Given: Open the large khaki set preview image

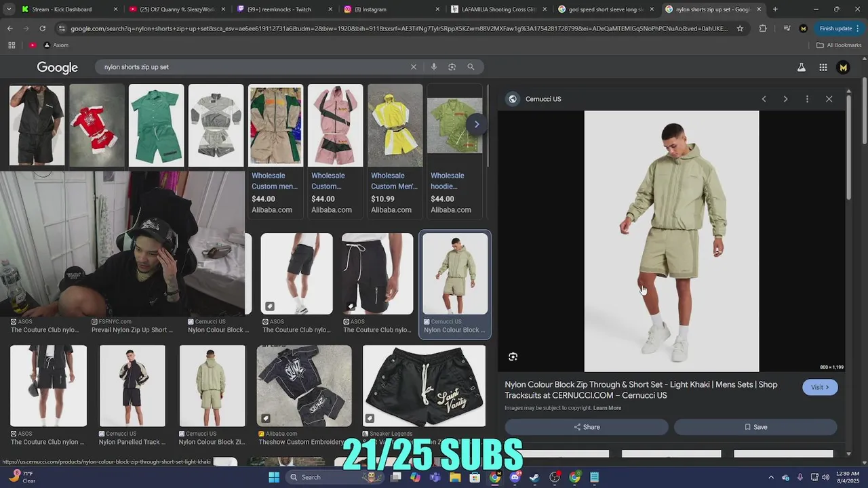Looking at the screenshot, I should (671, 241).
